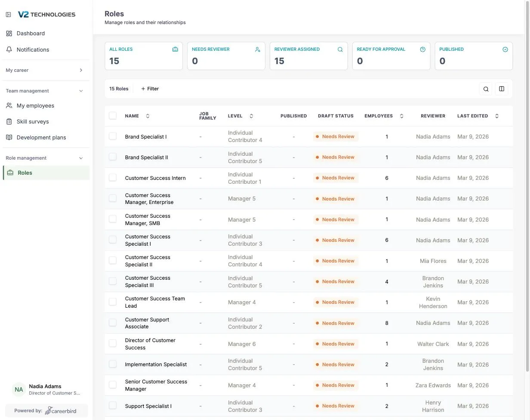Viewport: 530px width, 420px height.
Task: Check Customer Success Specialist III checkbox
Action: click(113, 281)
